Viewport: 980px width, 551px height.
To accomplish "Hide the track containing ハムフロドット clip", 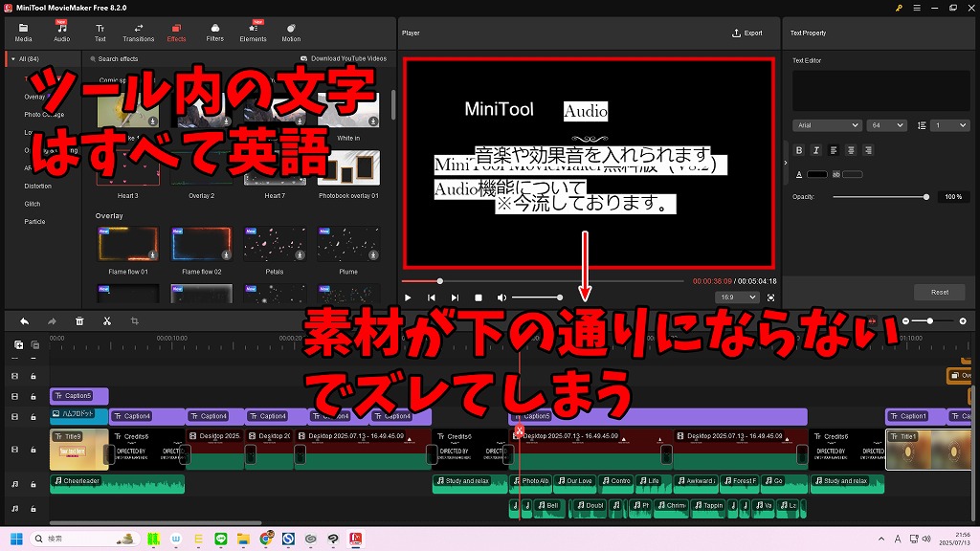I will pyautogui.click(x=15, y=417).
